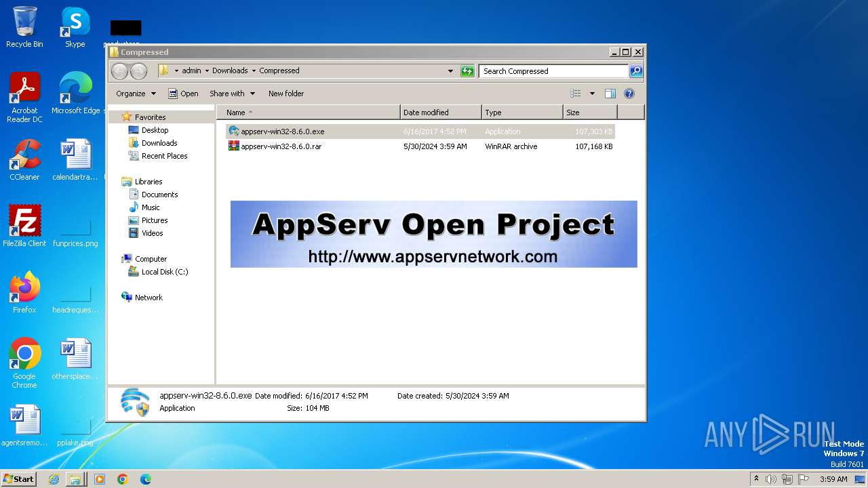Select Network in navigation pane
The width and height of the screenshot is (868, 488).
tap(149, 298)
